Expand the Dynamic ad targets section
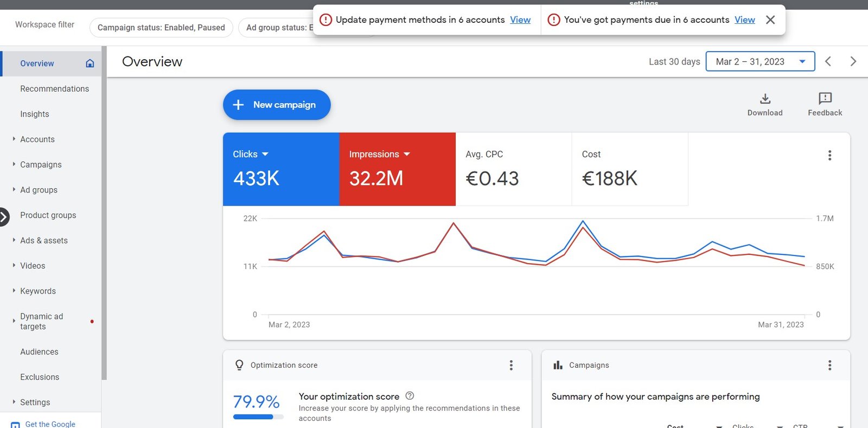The width and height of the screenshot is (868, 428). [14, 321]
